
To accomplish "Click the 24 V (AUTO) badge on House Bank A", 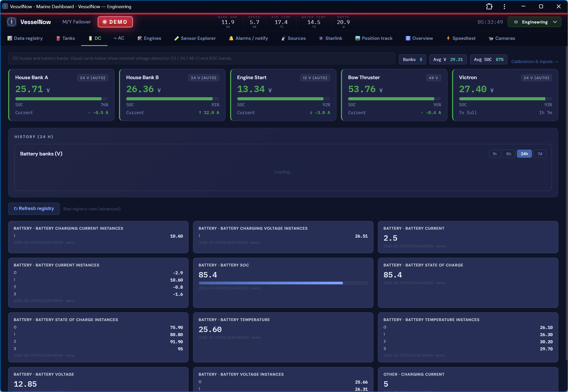I will (x=92, y=78).
